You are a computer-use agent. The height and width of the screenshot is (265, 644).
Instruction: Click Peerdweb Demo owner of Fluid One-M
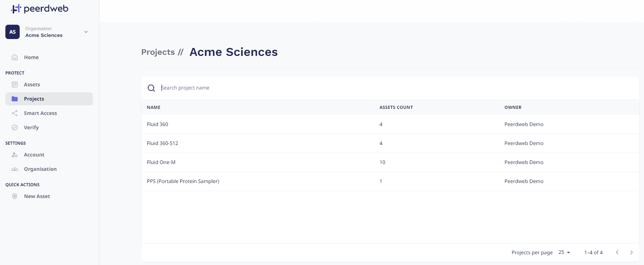pos(524,162)
